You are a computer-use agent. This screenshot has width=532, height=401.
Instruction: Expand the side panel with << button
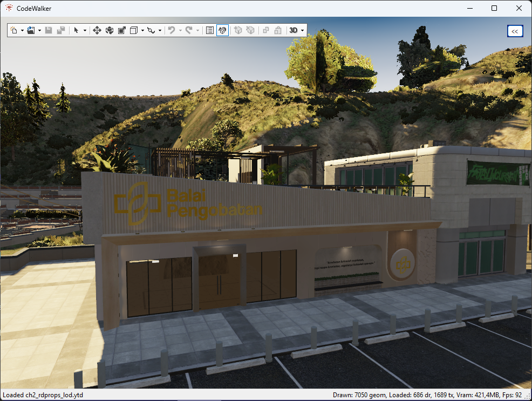tap(515, 31)
